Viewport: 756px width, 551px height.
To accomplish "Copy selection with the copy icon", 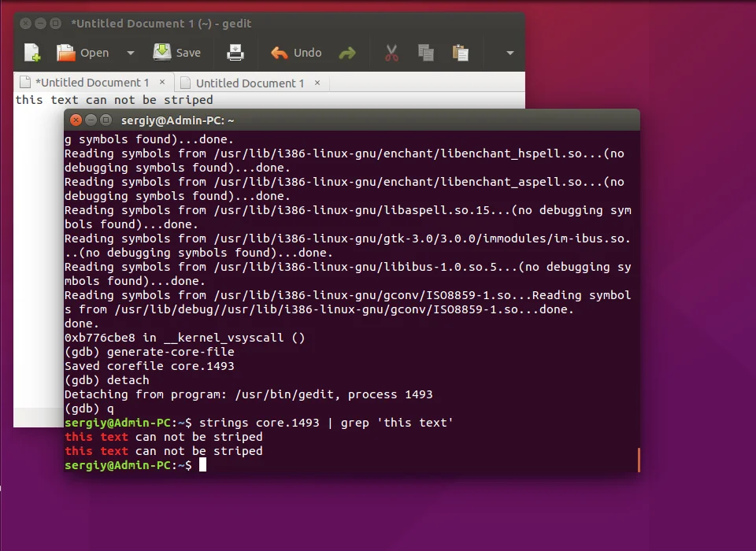I will point(426,53).
